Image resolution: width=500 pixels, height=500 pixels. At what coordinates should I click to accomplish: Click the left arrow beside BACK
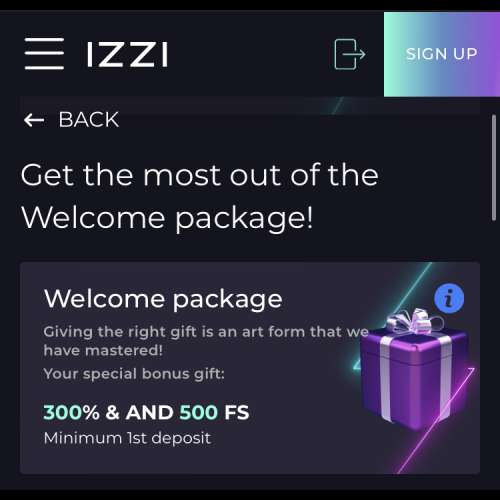point(34,120)
